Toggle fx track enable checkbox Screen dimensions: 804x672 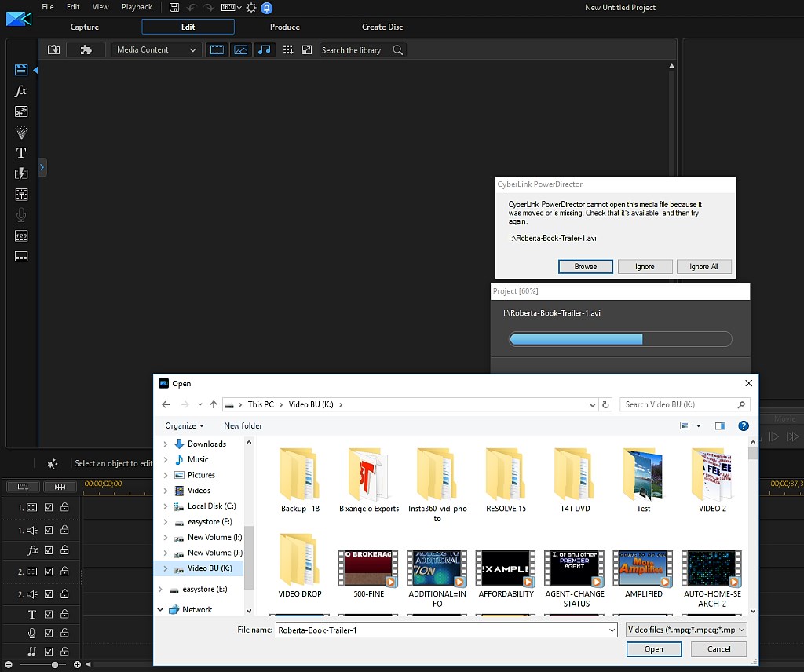coord(48,550)
